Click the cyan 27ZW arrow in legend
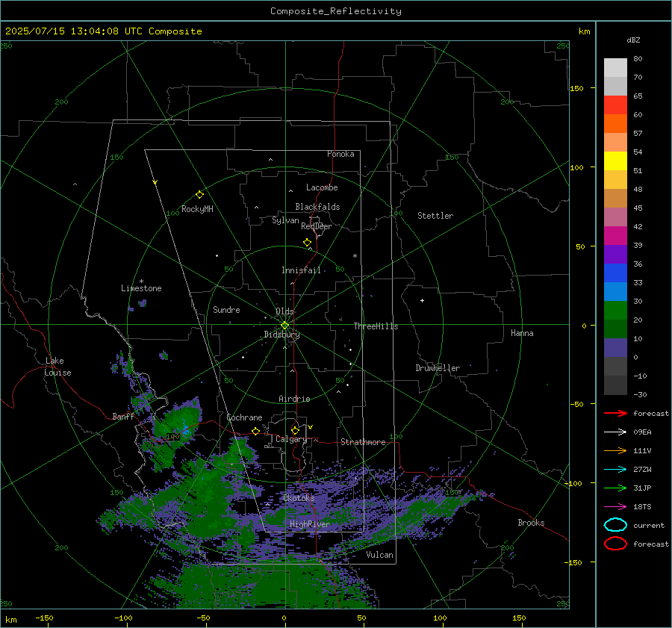 (615, 469)
